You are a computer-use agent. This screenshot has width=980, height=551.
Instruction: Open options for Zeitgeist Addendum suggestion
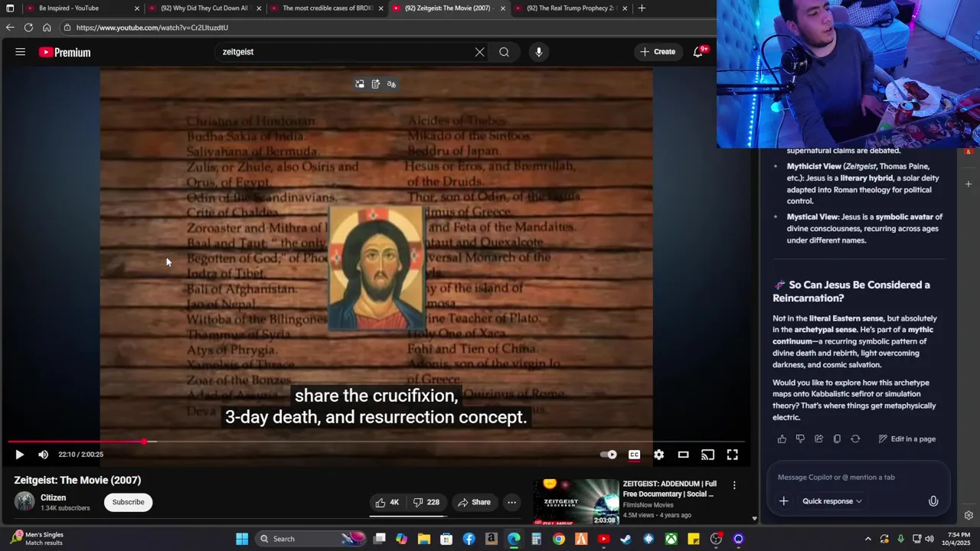734,485
